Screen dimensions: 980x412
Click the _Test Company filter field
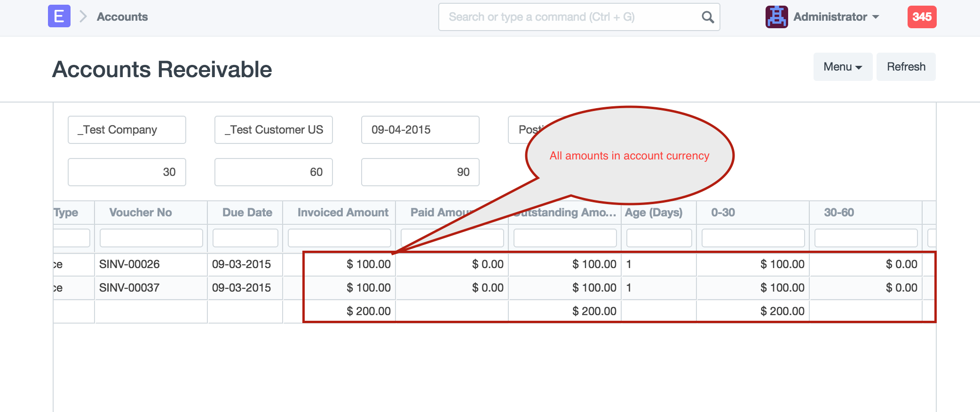point(127,130)
